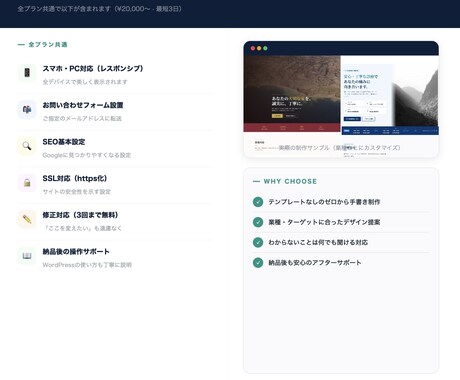Click the 業種・ターゲットに合ったデザイン提案 text
The height and width of the screenshot is (380, 460).
pos(324,222)
